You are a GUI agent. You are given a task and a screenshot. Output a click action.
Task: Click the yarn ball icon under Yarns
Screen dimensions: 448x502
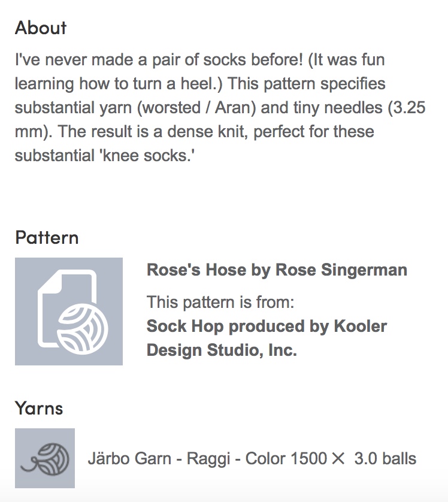click(x=45, y=458)
